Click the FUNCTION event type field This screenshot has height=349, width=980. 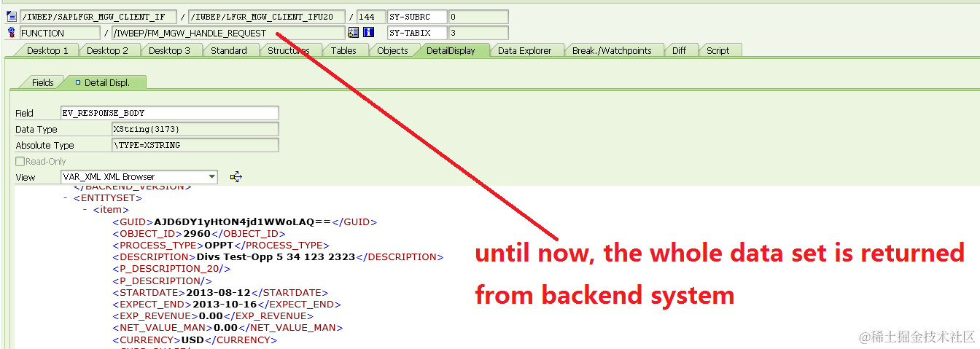point(60,33)
